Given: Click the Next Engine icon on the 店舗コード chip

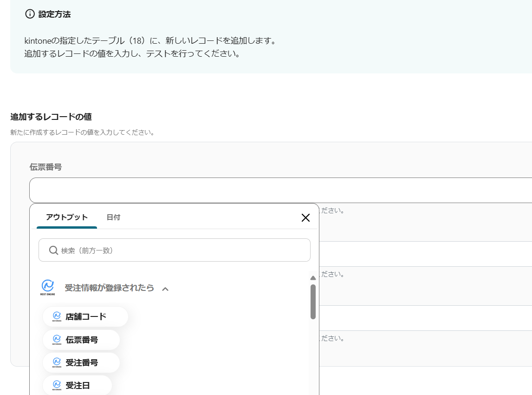Looking at the screenshot, I should pos(57,316).
